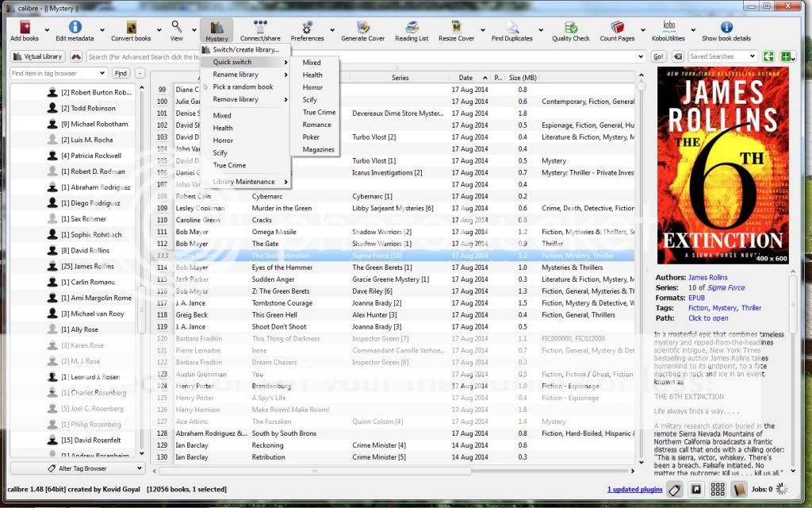Select [25] James Rollins in the tag browser
The width and height of the screenshot is (812, 508).
87,266
